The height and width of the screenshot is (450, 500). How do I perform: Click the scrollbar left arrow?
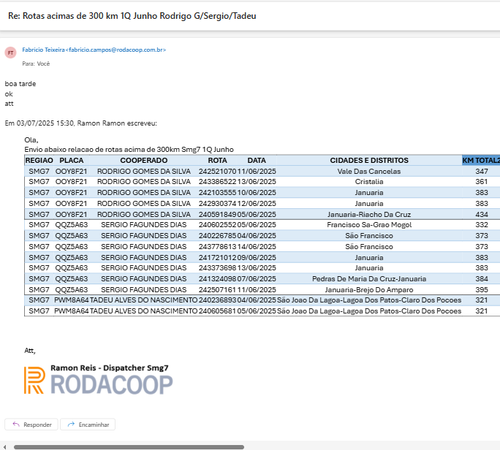[5, 447]
